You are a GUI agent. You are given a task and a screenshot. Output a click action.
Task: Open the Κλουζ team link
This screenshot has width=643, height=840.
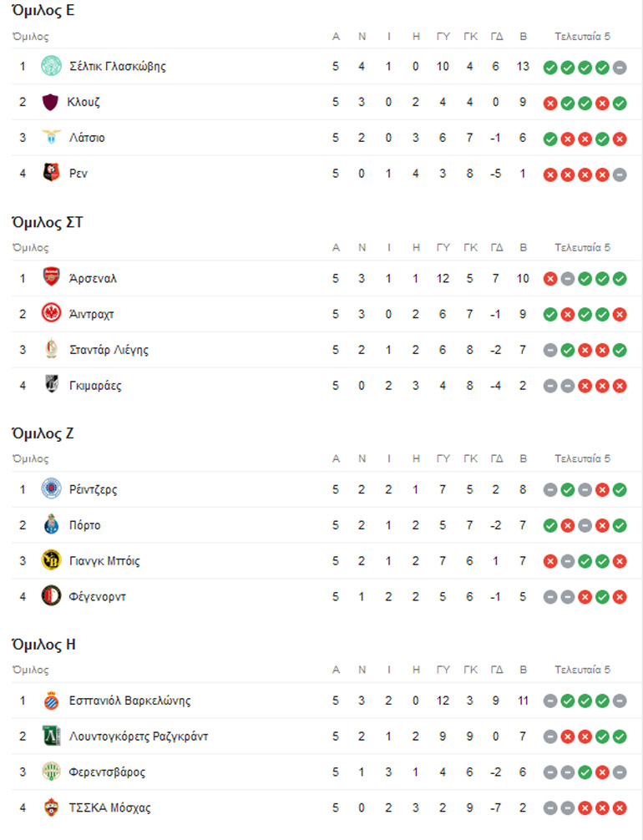(x=84, y=102)
